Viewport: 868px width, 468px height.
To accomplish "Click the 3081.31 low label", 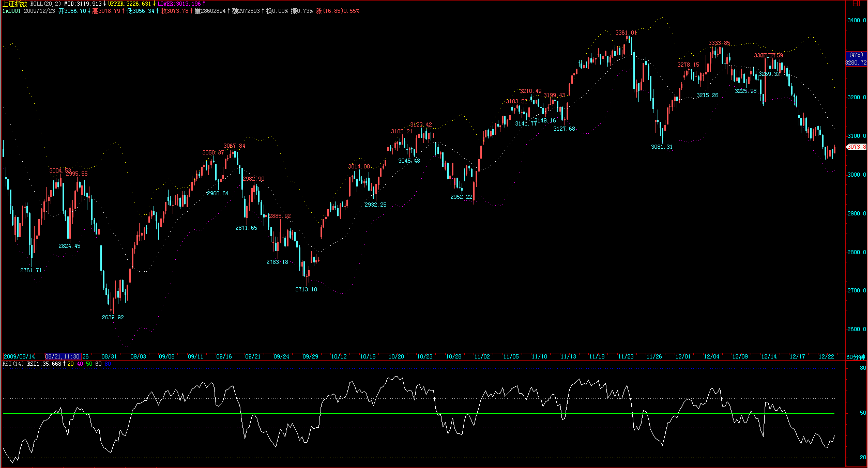I will (x=662, y=147).
